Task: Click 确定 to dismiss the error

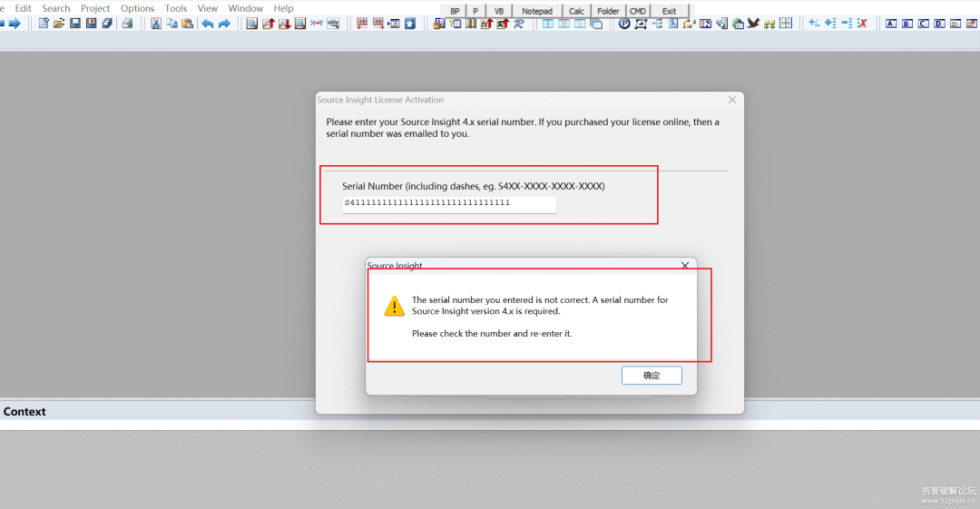Action: 652,376
